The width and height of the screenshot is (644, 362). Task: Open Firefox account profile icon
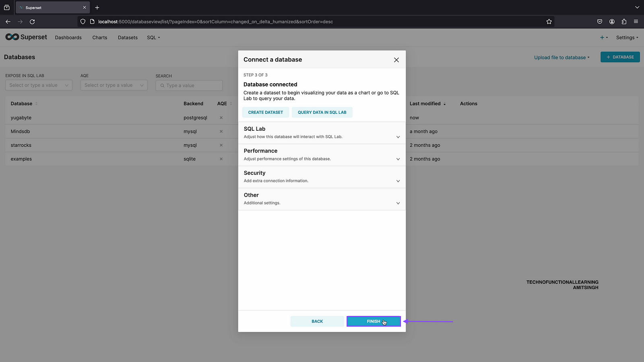point(612,22)
